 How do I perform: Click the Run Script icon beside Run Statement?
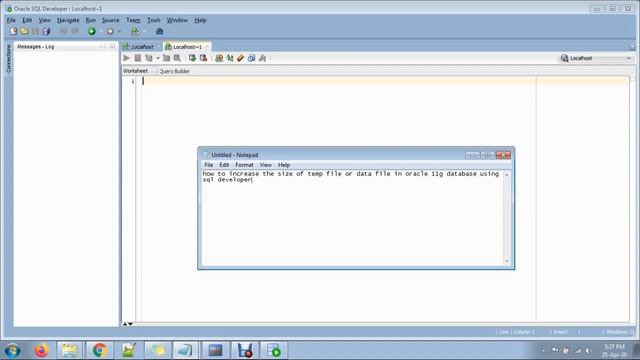138,58
